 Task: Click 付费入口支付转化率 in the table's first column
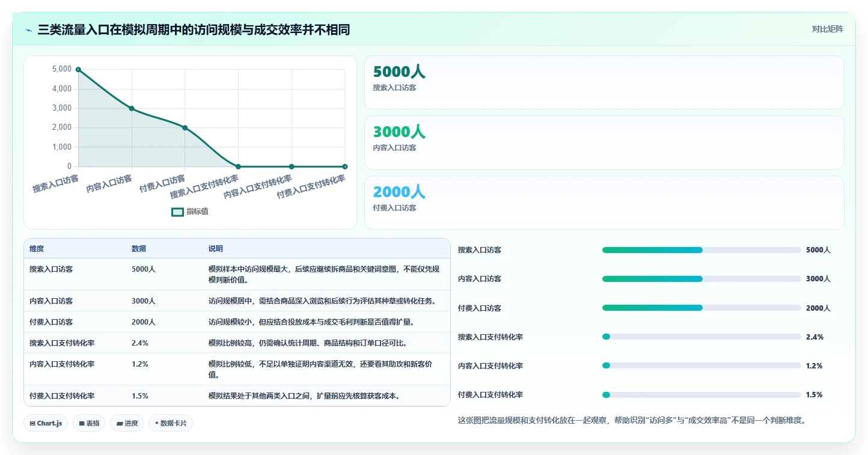pos(62,396)
